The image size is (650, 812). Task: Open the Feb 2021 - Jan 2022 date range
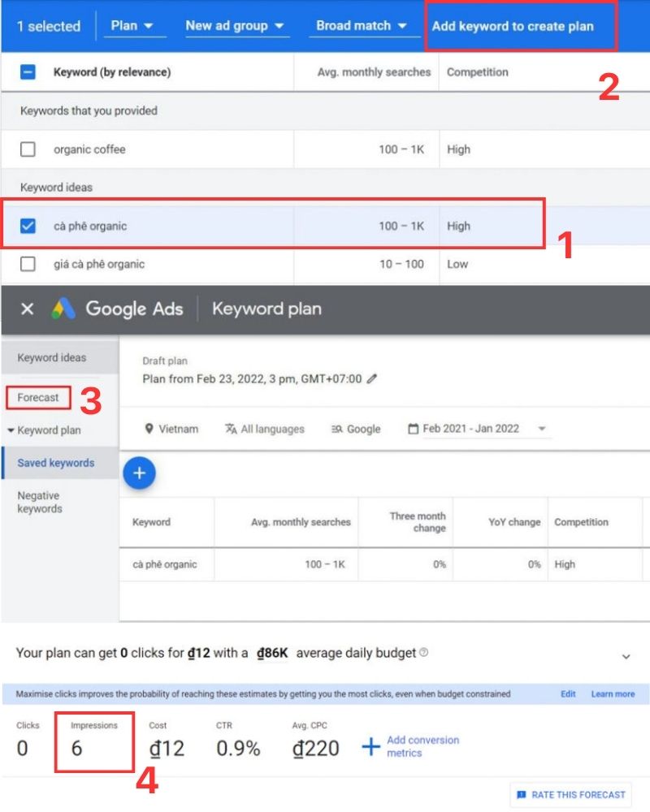(x=478, y=429)
